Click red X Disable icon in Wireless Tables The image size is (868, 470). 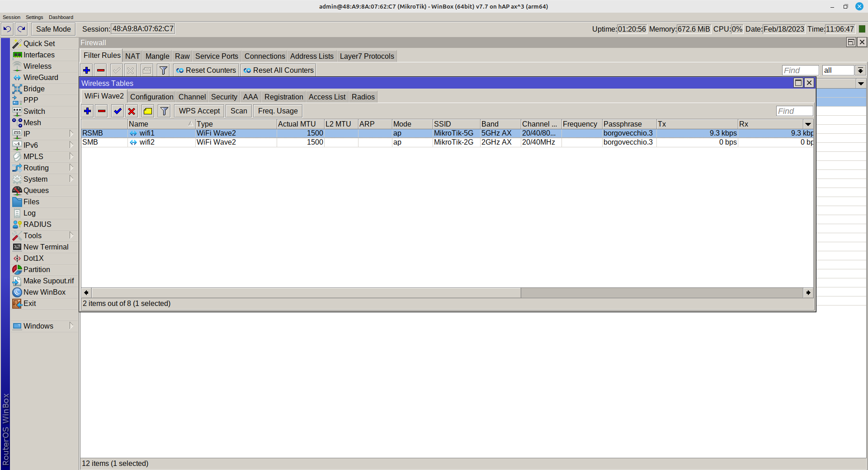coord(132,111)
